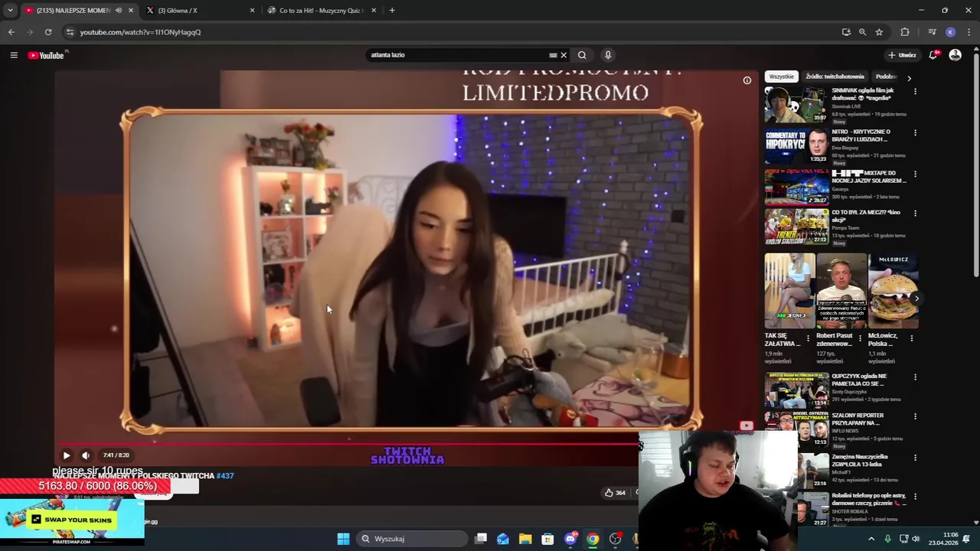Screen dimensions: 980x551
Task: Open options for McŁowicz short
Action: click(912, 337)
